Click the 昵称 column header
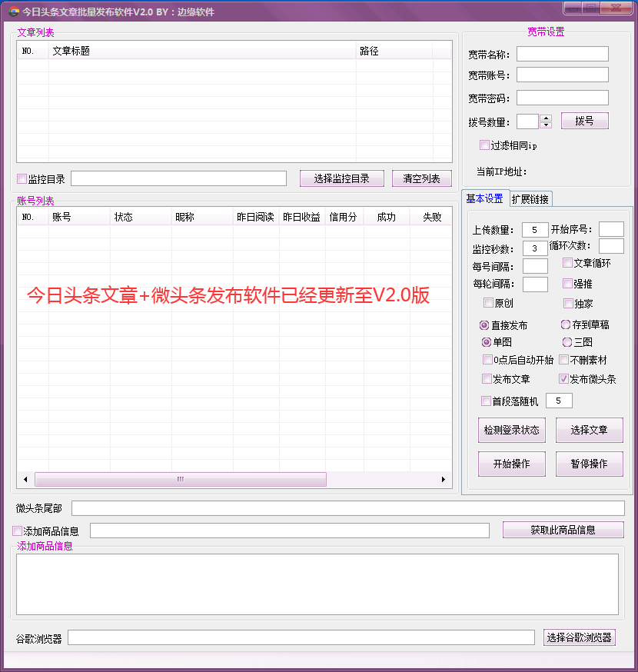Screen dimensions: 638x672 tap(202, 218)
